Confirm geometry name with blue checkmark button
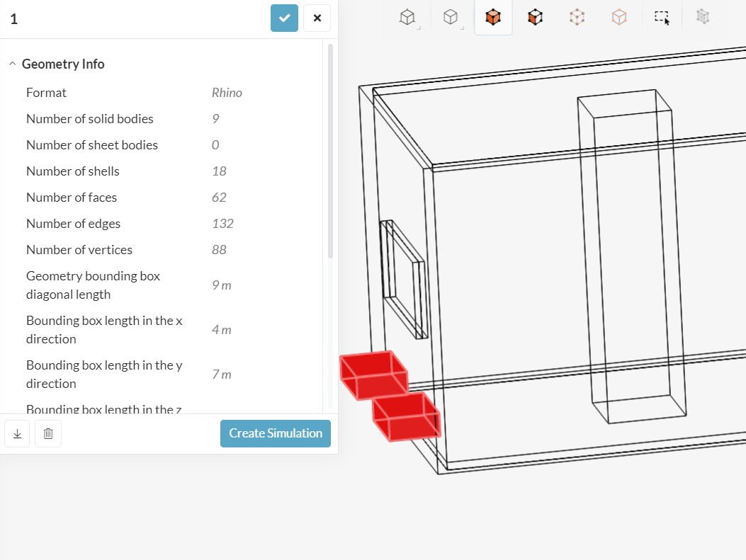The height and width of the screenshot is (560, 746). (x=284, y=18)
